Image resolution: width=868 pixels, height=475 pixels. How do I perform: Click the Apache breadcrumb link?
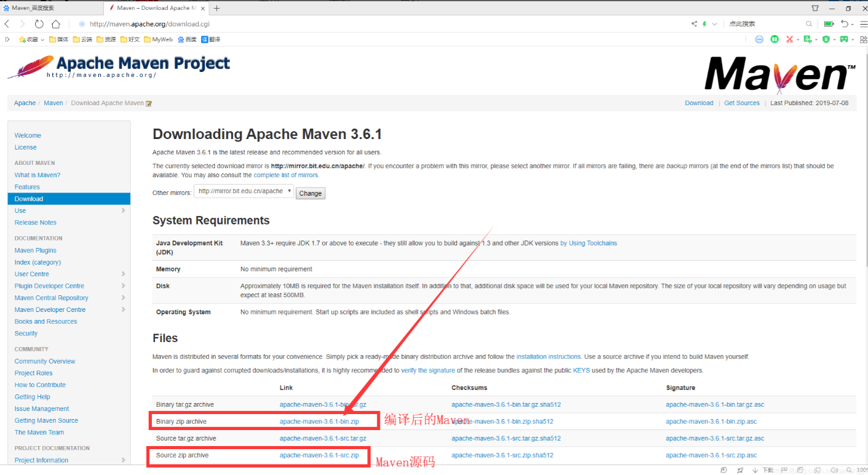25,103
